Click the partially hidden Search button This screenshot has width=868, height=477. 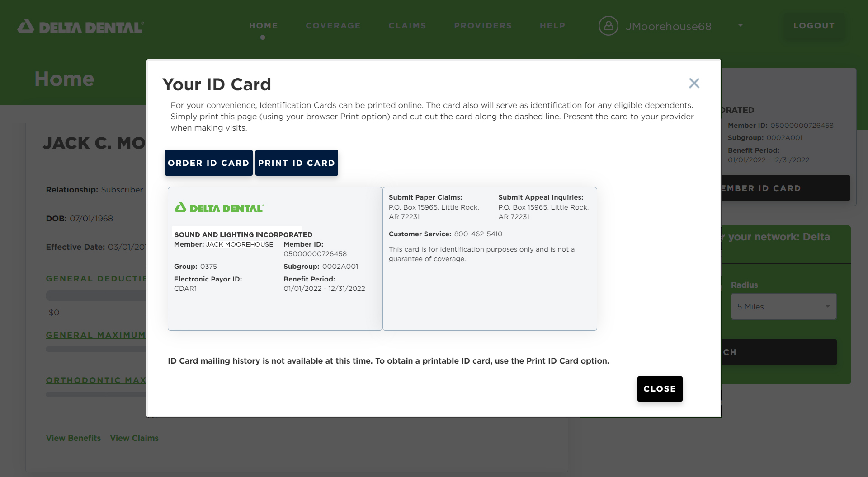pyautogui.click(x=779, y=352)
